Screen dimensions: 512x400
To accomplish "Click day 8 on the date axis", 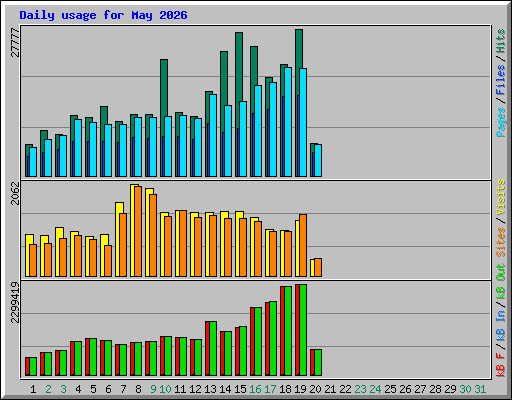I will coord(138,389).
